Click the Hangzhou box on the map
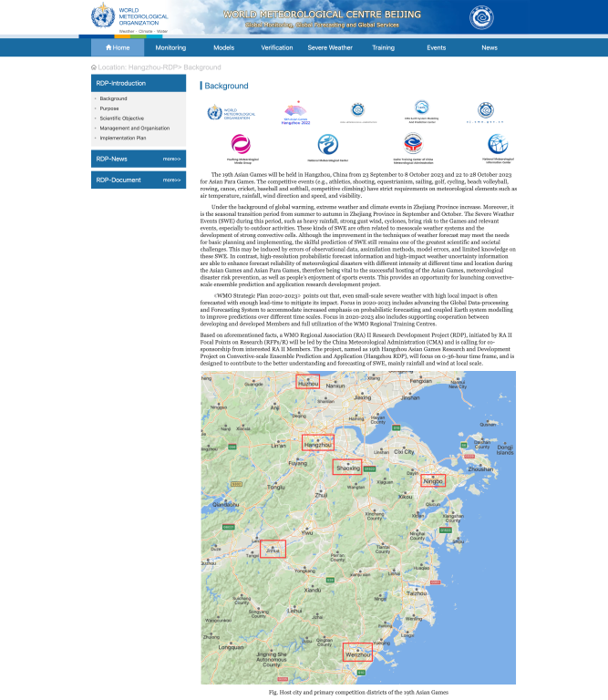This screenshot has height=700, width=608. pos(318,443)
